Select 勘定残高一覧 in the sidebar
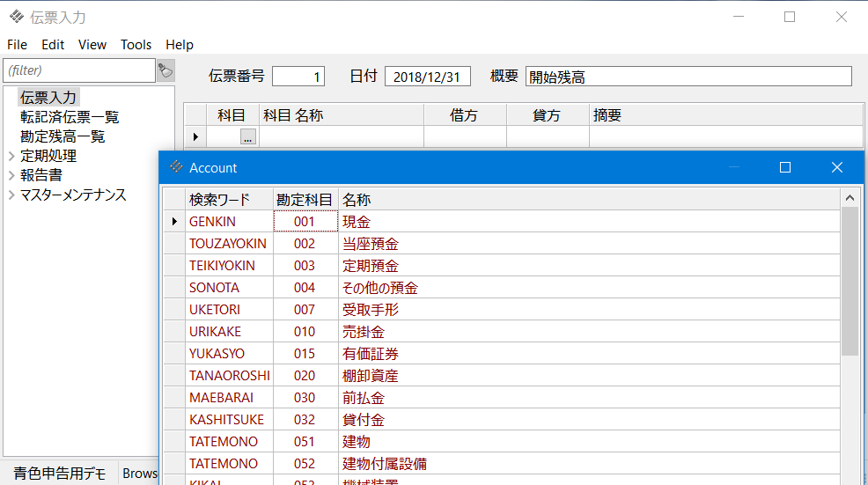 pyautogui.click(x=63, y=136)
